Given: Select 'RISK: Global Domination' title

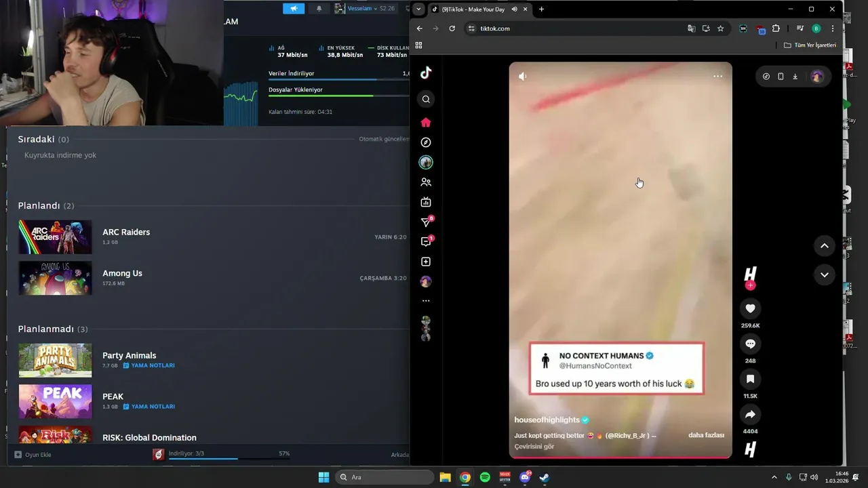Looking at the screenshot, I should point(149,438).
